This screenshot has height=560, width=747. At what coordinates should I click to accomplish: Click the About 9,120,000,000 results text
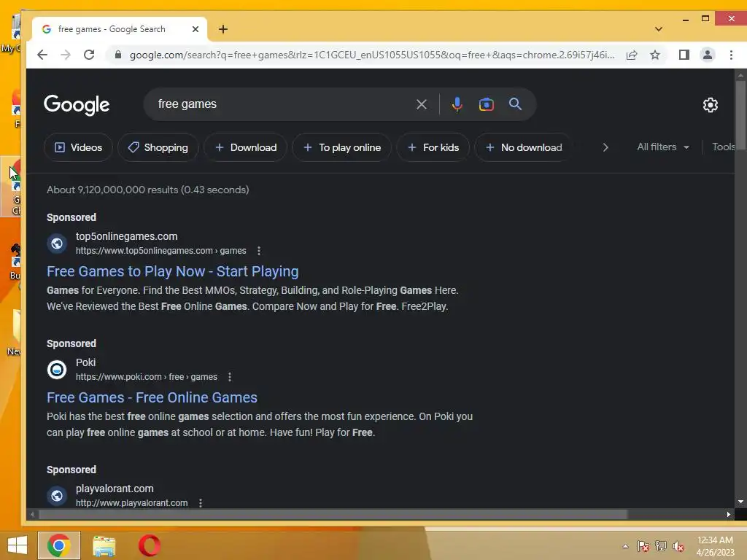[147, 190]
